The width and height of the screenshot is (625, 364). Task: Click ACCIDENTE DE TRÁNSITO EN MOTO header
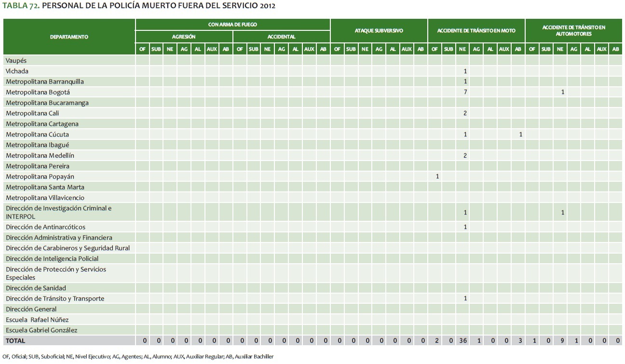(x=476, y=30)
